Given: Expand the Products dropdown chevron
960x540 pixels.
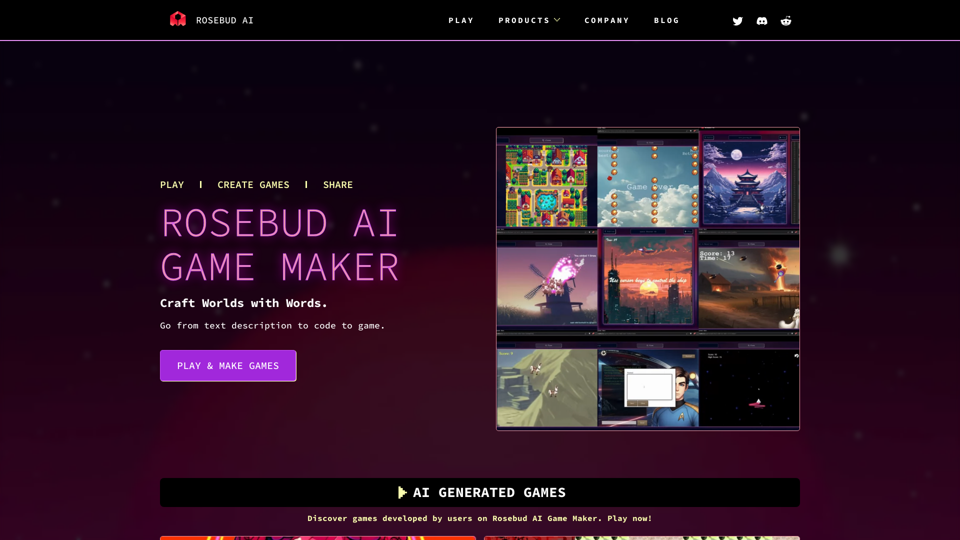Looking at the screenshot, I should 557,20.
